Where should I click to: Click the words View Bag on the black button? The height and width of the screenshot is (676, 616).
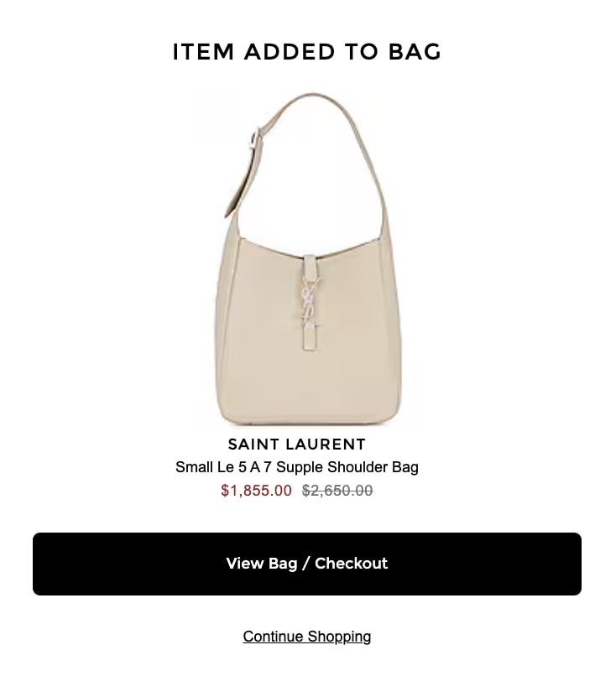click(x=261, y=564)
